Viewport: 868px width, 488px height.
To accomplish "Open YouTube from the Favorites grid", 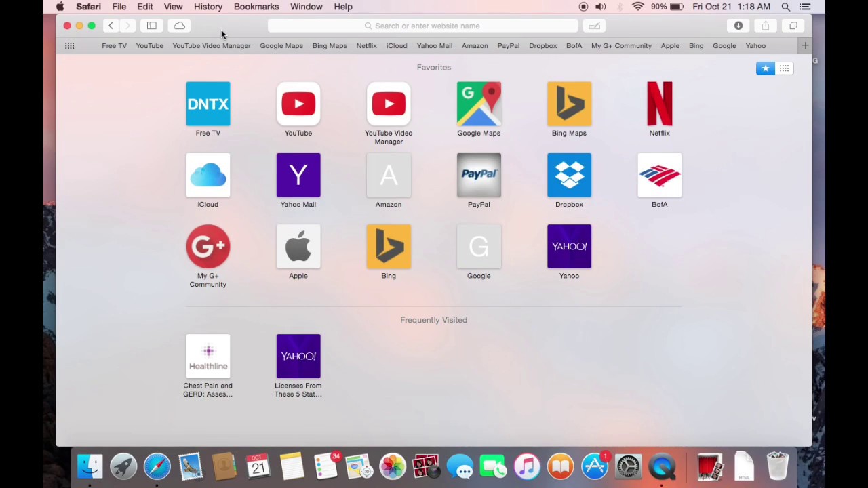I will click(298, 103).
